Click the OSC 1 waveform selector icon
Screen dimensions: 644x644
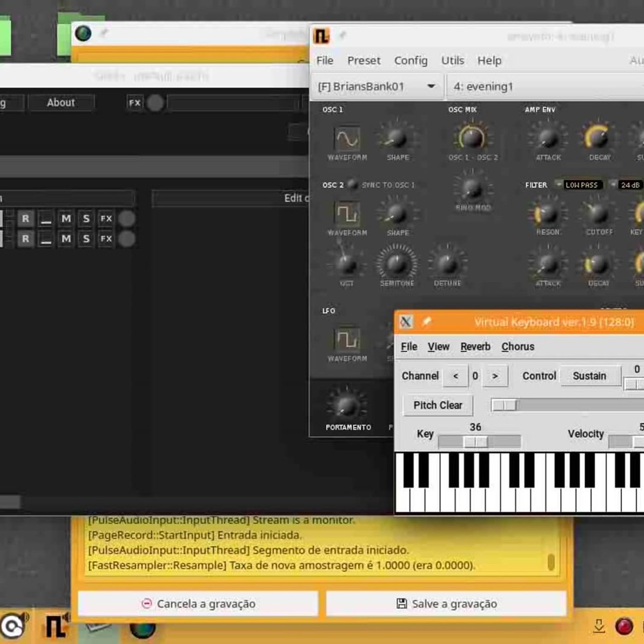point(347,138)
